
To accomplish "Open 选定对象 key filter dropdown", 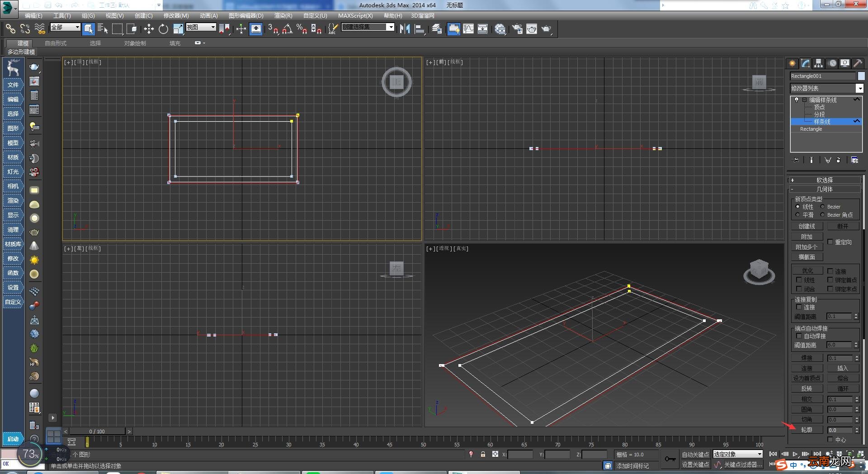I will pyautogui.click(x=738, y=454).
